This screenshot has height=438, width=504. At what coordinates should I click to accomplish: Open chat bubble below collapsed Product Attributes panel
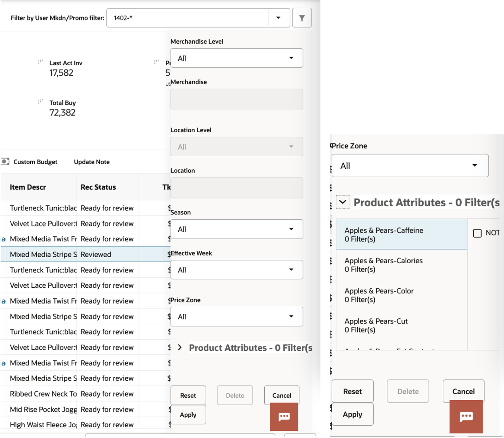click(x=284, y=416)
